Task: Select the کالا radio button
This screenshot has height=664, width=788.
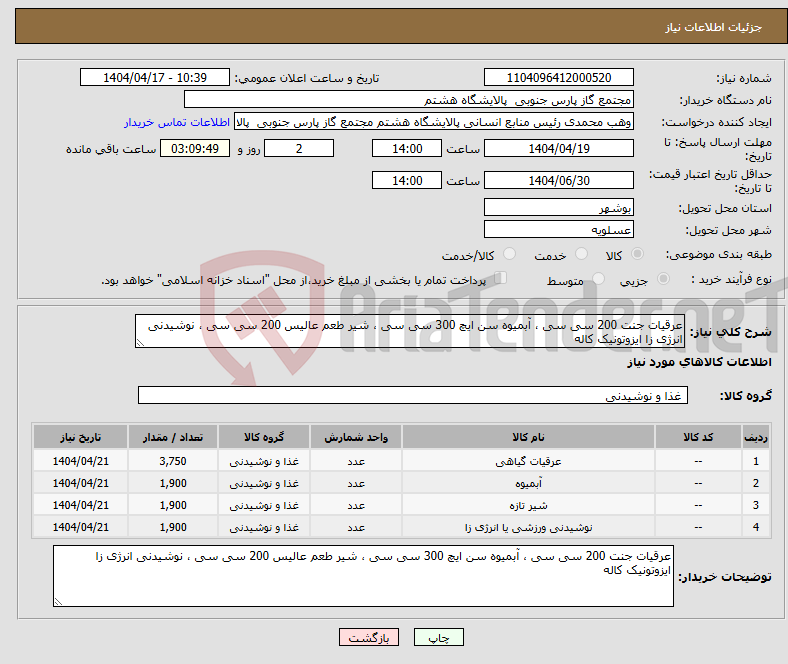Action: (637, 254)
